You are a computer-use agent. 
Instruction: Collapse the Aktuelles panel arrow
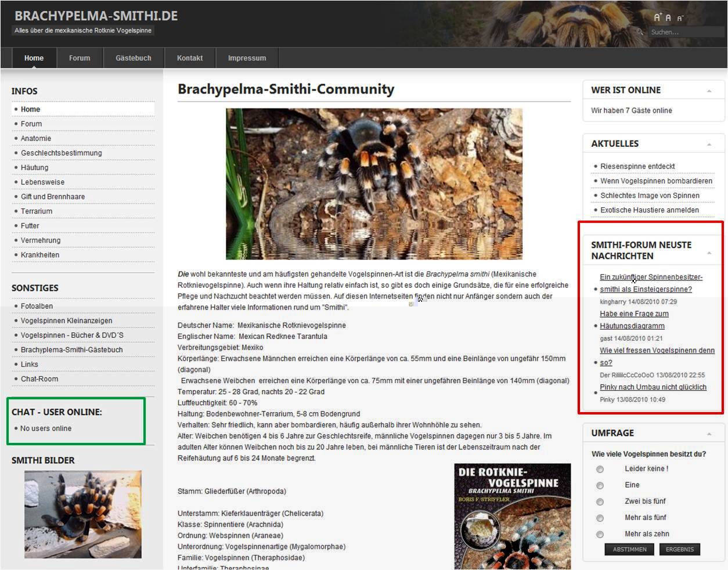coord(709,145)
